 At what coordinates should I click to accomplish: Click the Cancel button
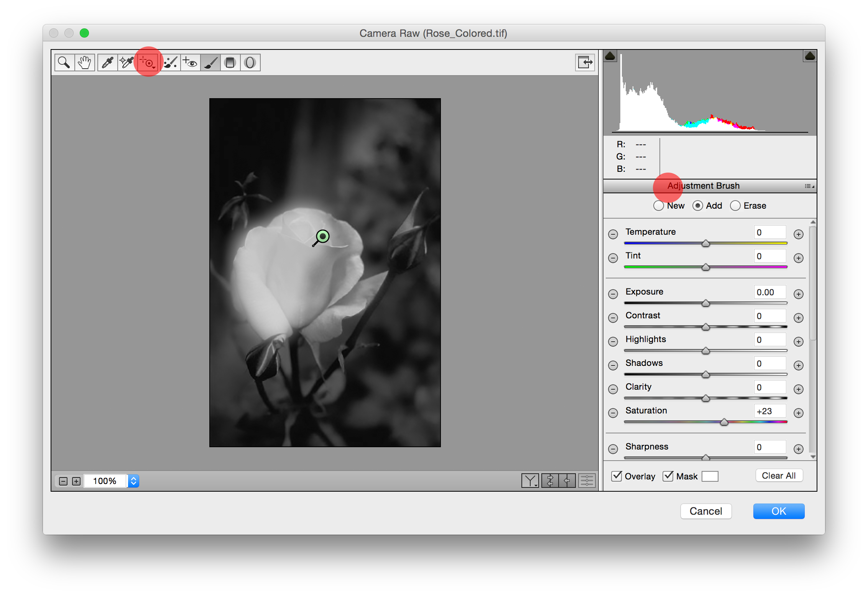coord(705,511)
